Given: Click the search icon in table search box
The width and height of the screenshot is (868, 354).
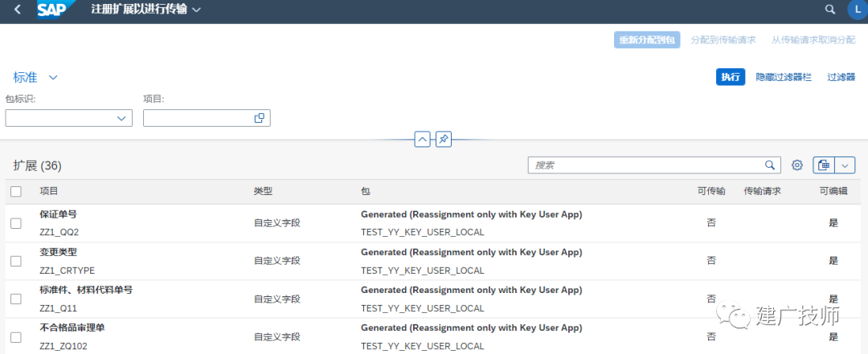Looking at the screenshot, I should pyautogui.click(x=769, y=165).
